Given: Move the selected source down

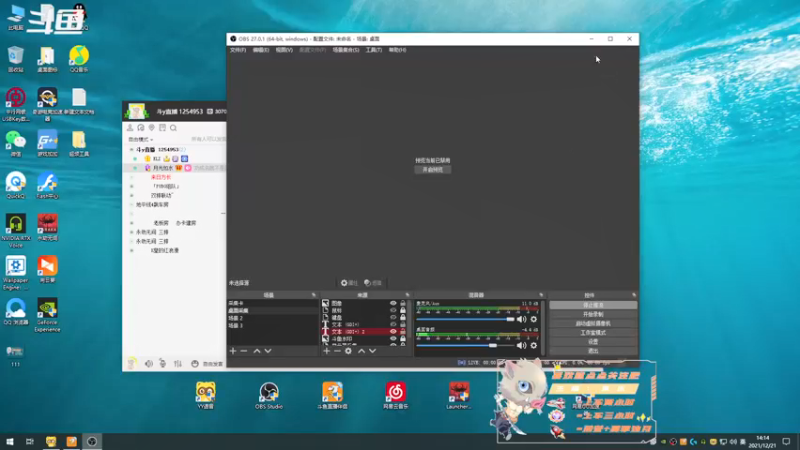Looking at the screenshot, I should [372, 351].
